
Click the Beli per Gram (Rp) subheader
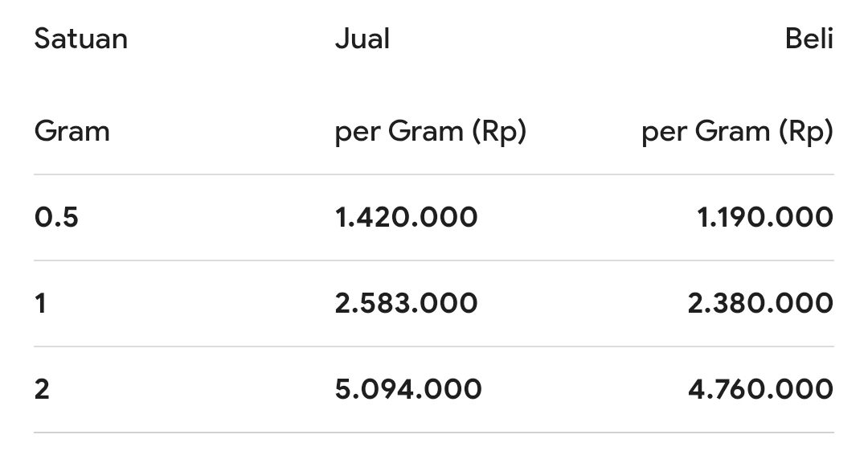tap(737, 133)
